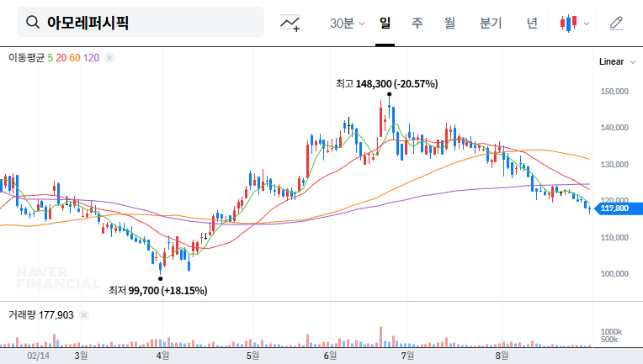
Task: Click the 100,000 price axis label
Action: (614, 274)
